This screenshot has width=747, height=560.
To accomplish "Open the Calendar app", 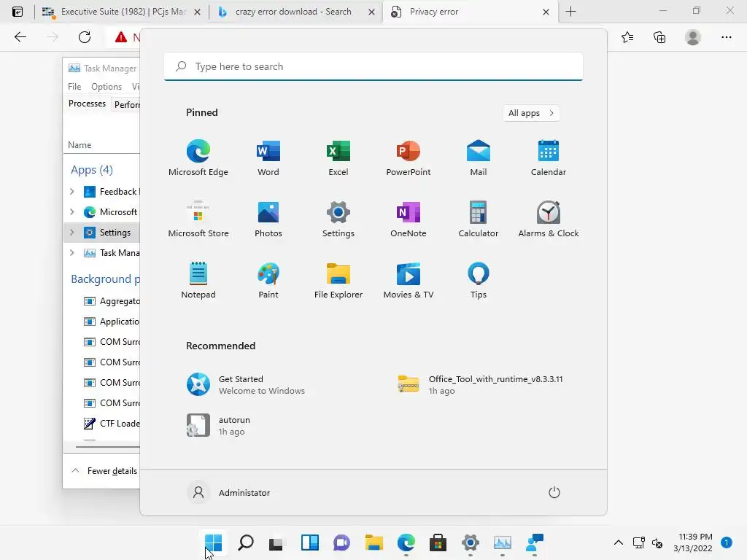I will (x=549, y=158).
